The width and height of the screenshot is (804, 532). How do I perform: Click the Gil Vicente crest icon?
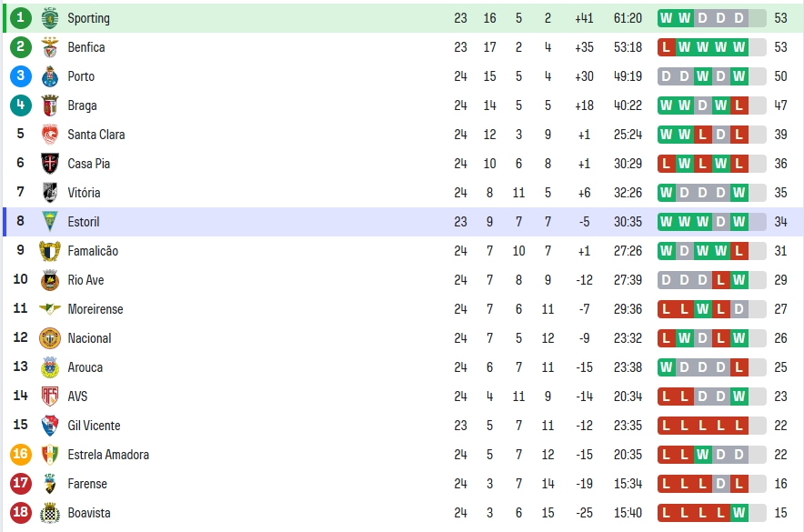[50, 426]
